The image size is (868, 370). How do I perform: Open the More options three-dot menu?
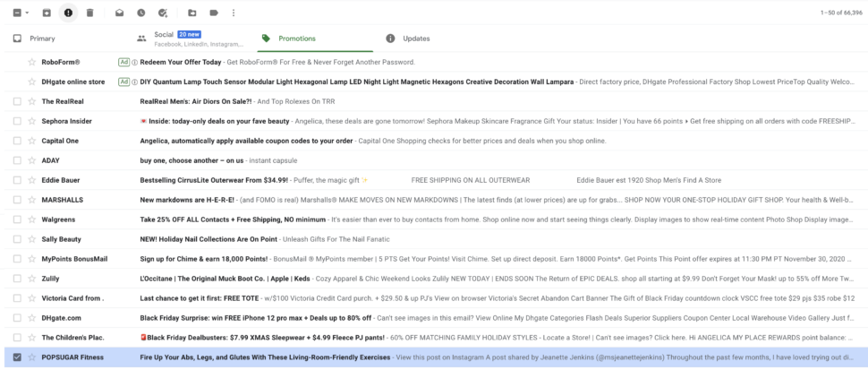(x=234, y=13)
